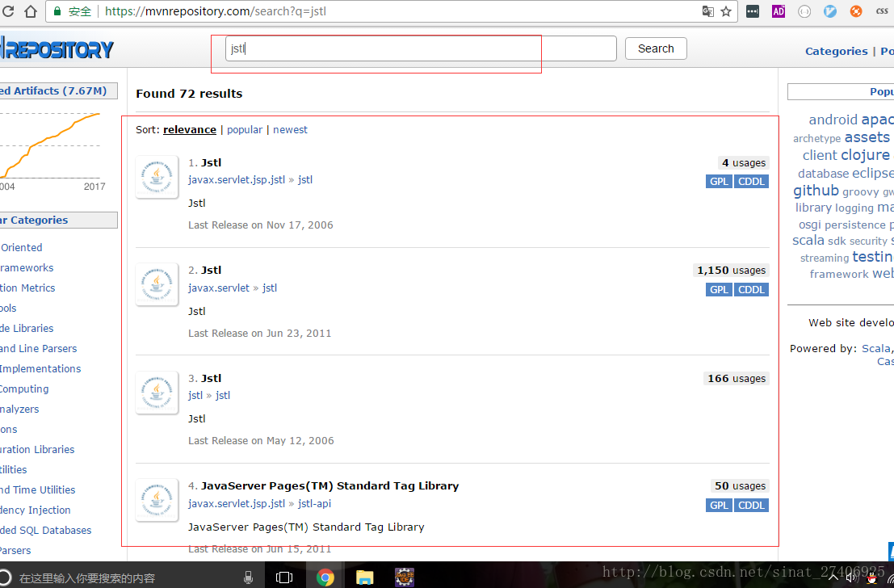Click the artifact logo of result 3 Jstl
This screenshot has height=588, width=894.
(157, 393)
